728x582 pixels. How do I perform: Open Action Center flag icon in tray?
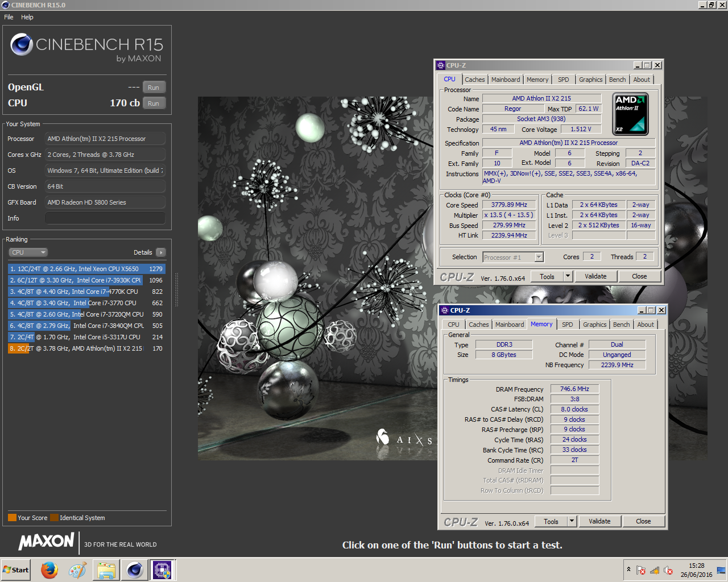click(x=641, y=570)
